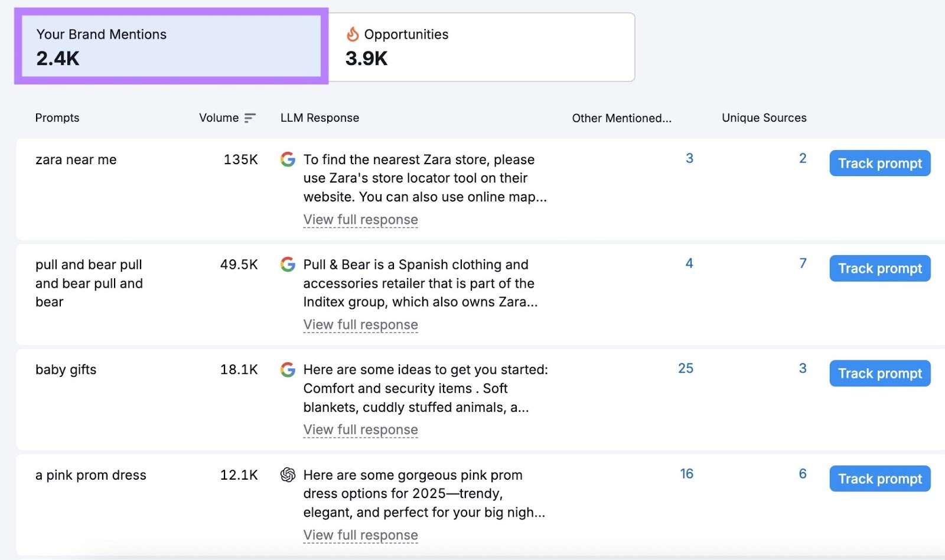View full response for the Zara store locator answer
The image size is (945, 560).
click(x=360, y=219)
